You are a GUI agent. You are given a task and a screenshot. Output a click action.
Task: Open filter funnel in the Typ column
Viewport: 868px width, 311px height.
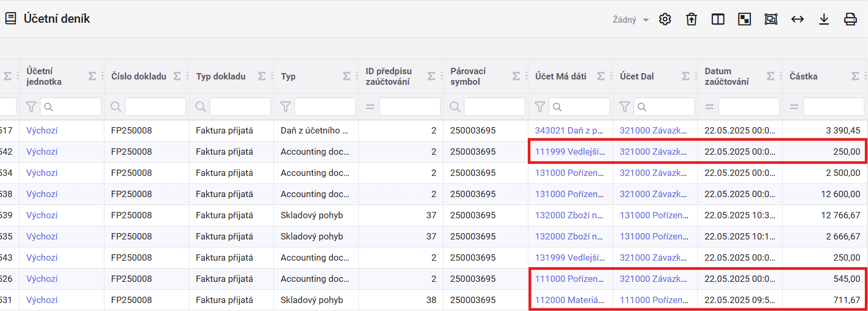tap(285, 107)
